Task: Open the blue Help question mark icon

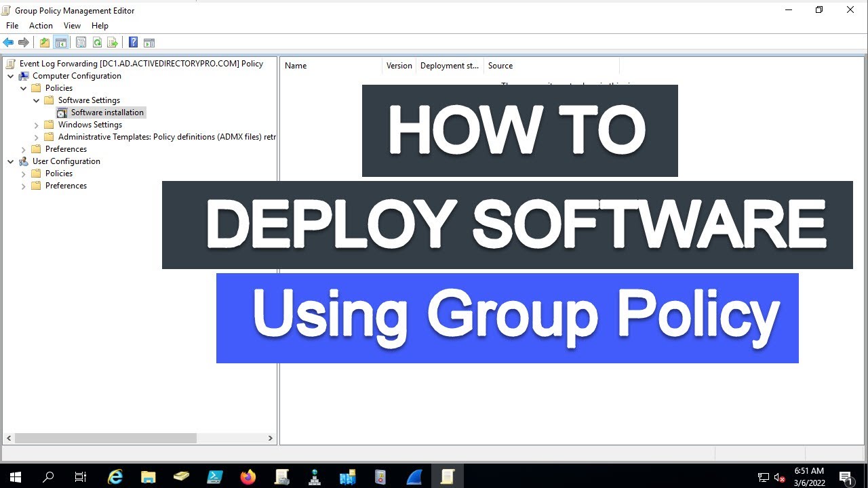Action: (133, 43)
